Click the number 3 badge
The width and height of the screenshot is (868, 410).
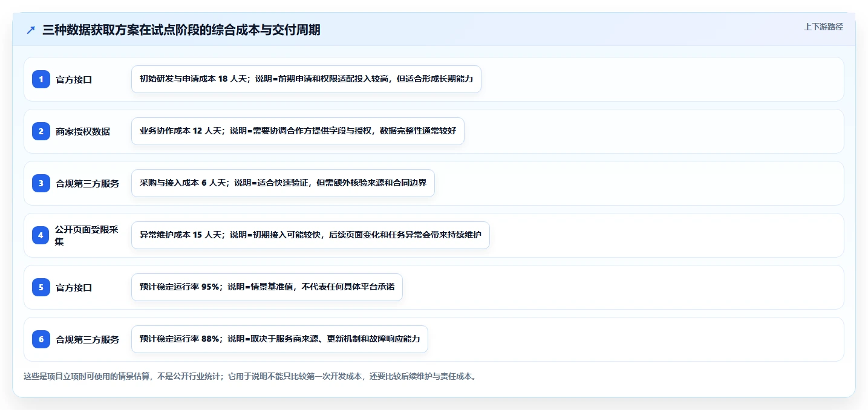pos(41,183)
